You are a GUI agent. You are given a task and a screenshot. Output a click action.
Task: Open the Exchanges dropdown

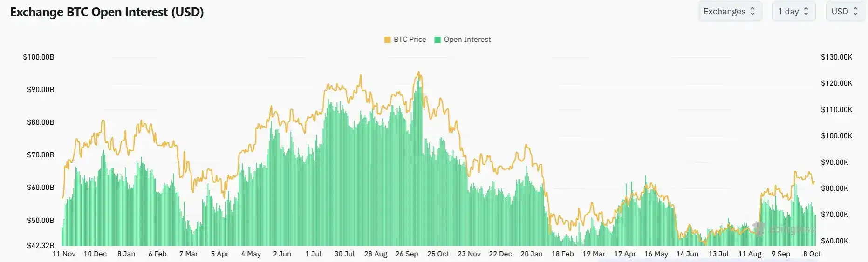point(730,12)
